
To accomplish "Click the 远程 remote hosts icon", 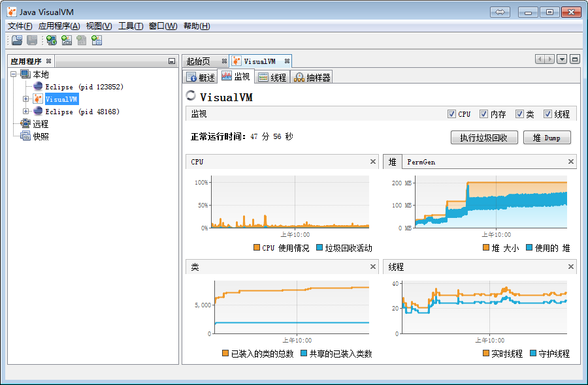I will 25,123.
